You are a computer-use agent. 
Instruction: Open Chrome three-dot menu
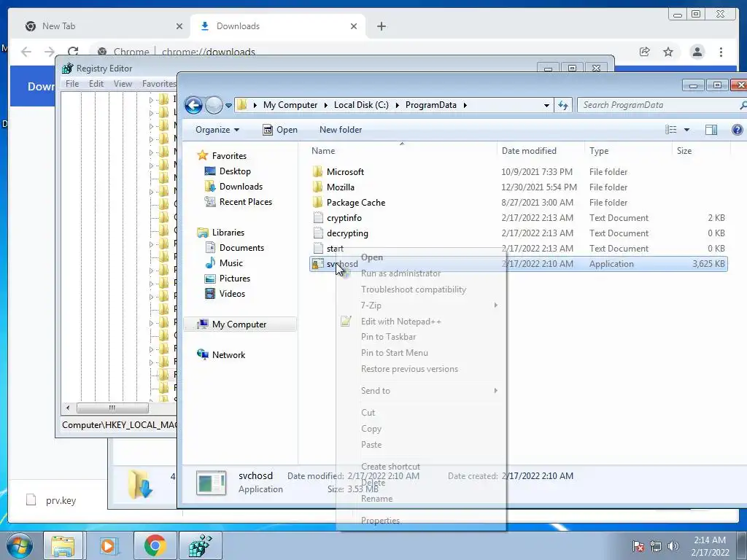[721, 52]
